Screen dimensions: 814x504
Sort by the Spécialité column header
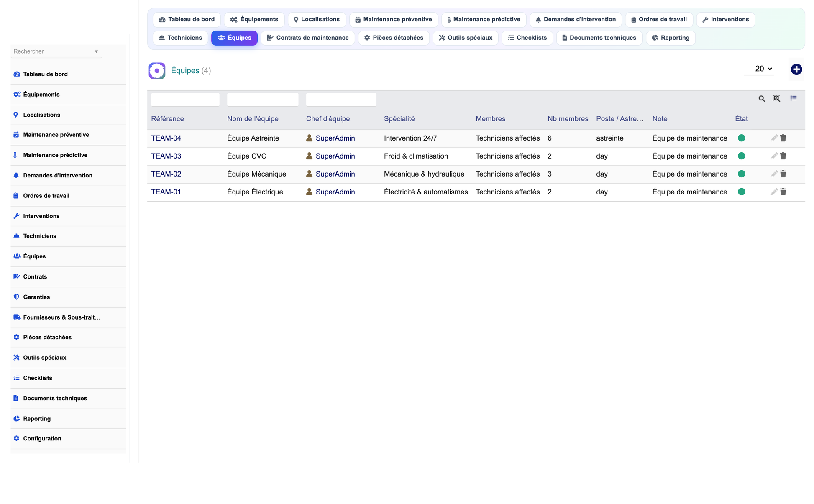click(399, 119)
